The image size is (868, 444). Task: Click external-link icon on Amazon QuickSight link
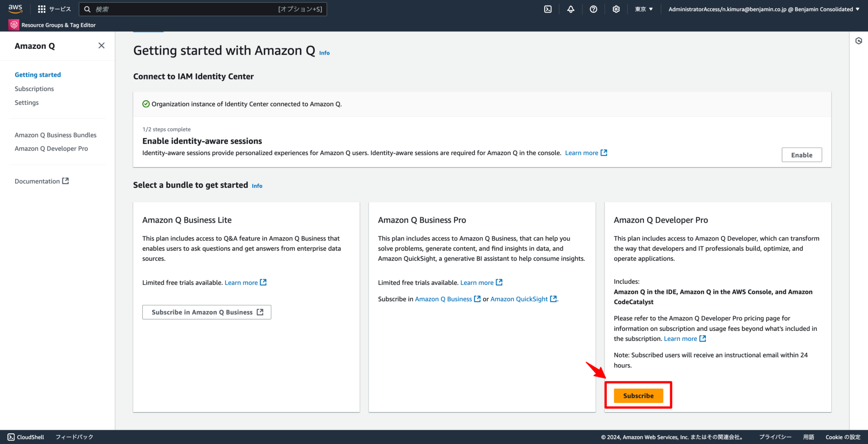[x=553, y=299]
